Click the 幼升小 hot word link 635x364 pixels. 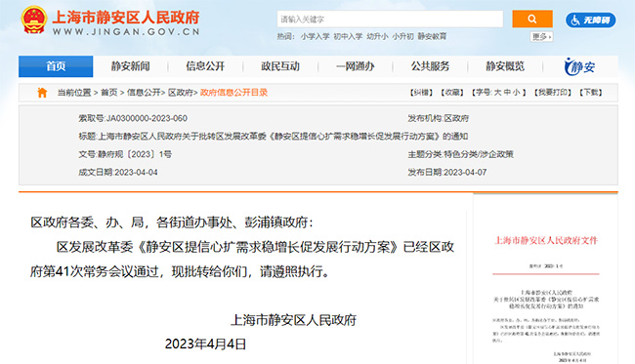(x=377, y=36)
